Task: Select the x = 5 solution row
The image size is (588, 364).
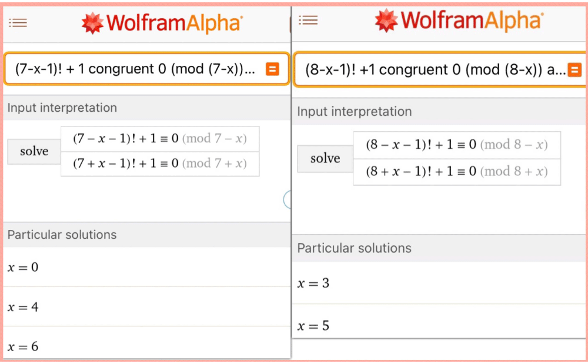Action: [x=439, y=325]
